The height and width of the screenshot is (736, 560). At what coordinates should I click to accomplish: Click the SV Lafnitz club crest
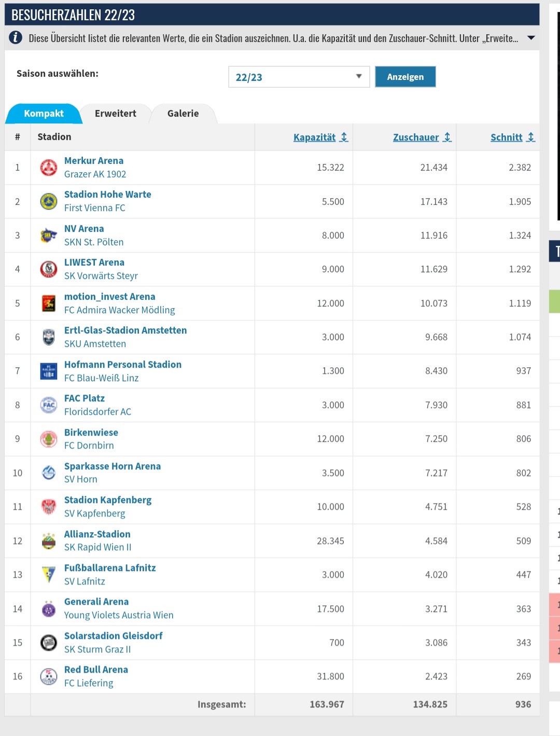coord(49,575)
